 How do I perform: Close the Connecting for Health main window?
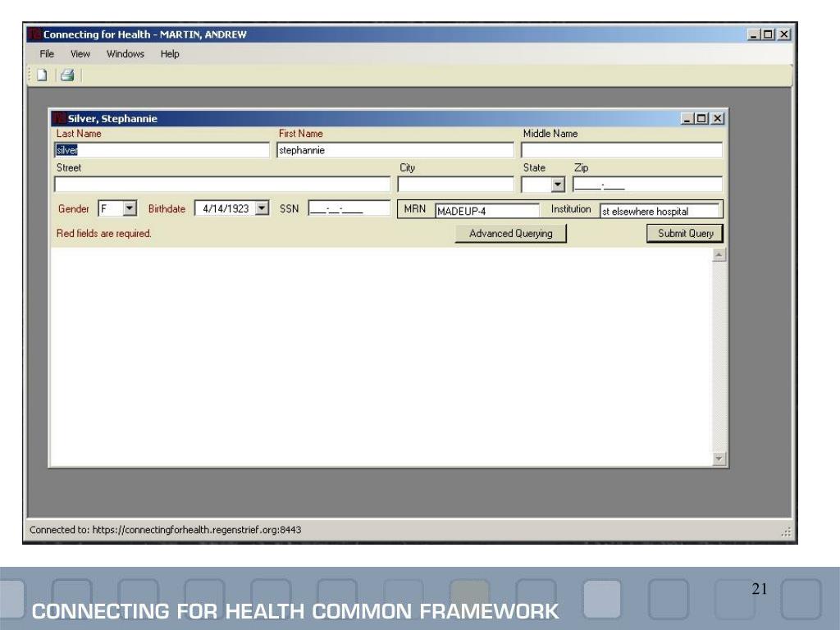click(x=784, y=34)
